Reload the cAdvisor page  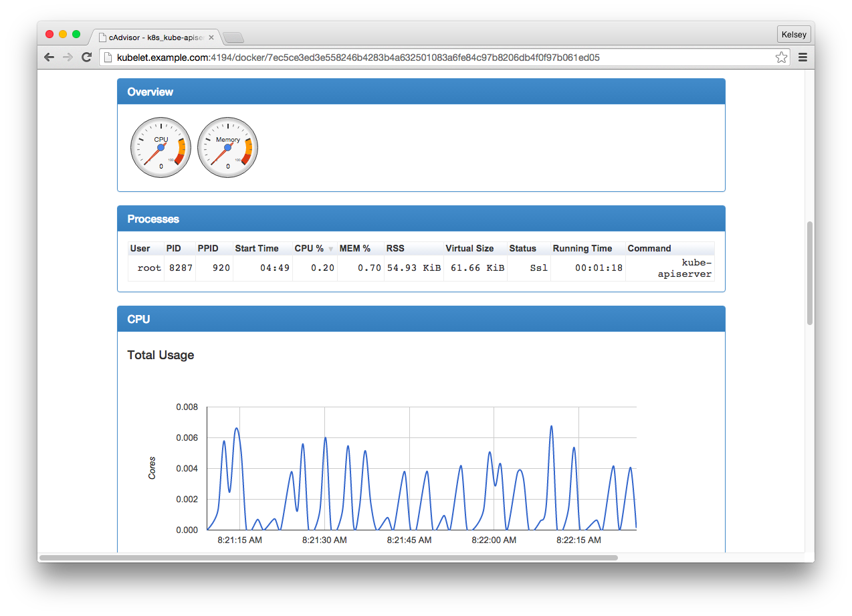pyautogui.click(x=86, y=57)
